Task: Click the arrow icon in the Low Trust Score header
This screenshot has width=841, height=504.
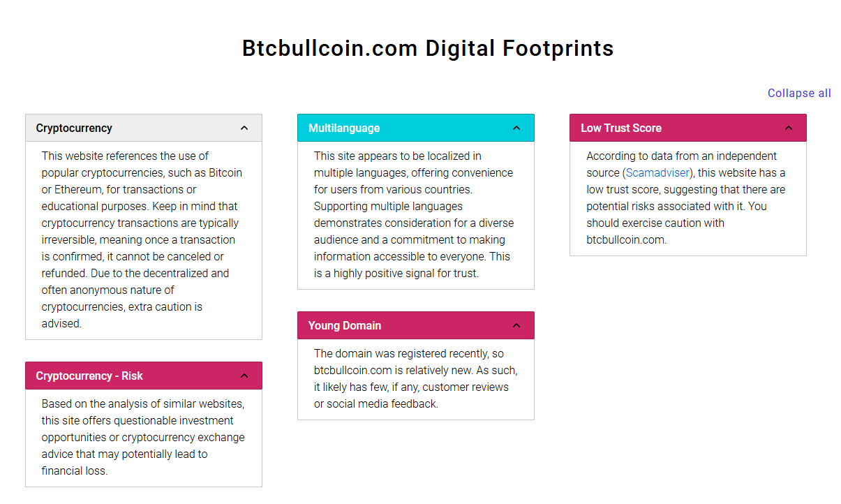Action: click(x=789, y=128)
